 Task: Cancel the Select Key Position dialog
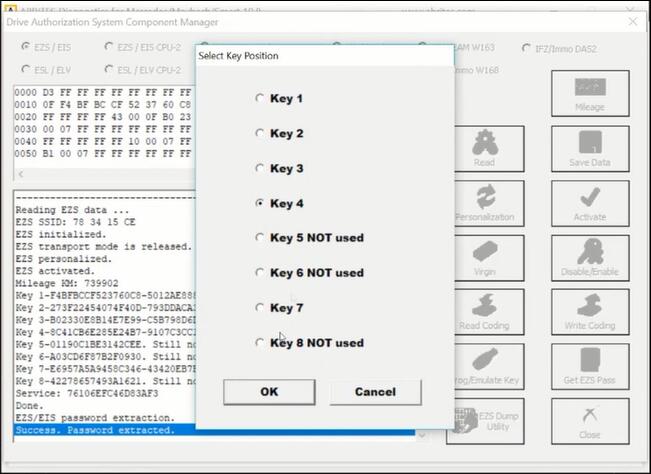click(375, 392)
